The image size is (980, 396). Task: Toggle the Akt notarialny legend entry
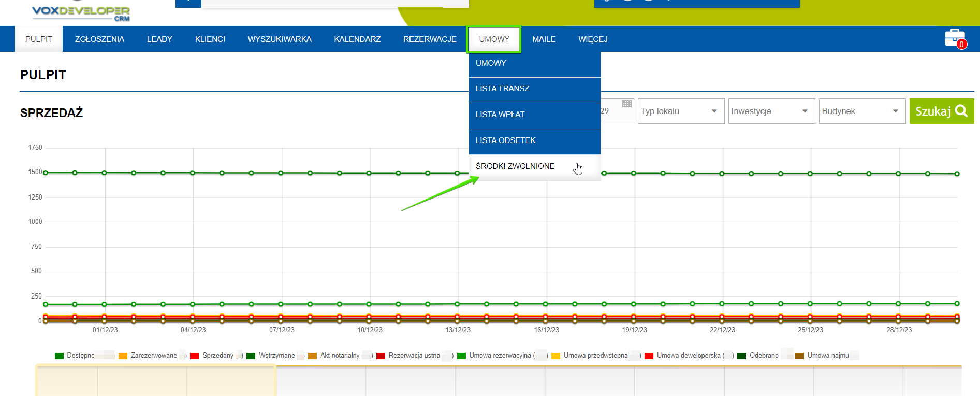pos(340,356)
